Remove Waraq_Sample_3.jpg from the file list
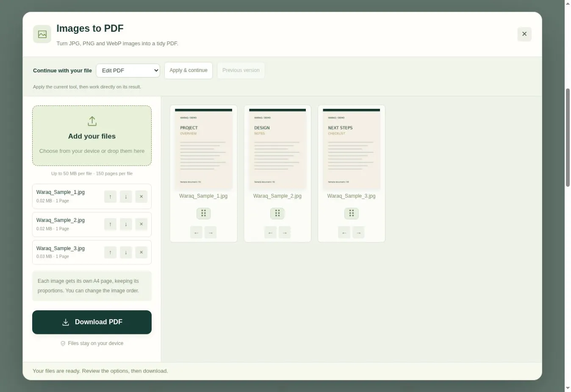Screen dimensions: 571x392 pos(141,252)
